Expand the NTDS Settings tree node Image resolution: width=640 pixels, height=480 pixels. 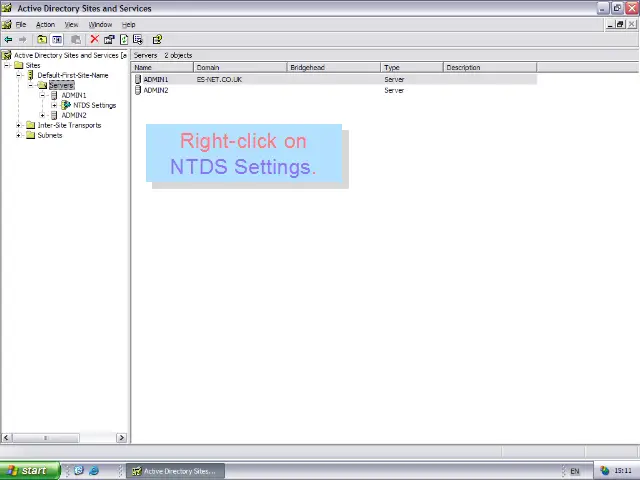tap(55, 105)
